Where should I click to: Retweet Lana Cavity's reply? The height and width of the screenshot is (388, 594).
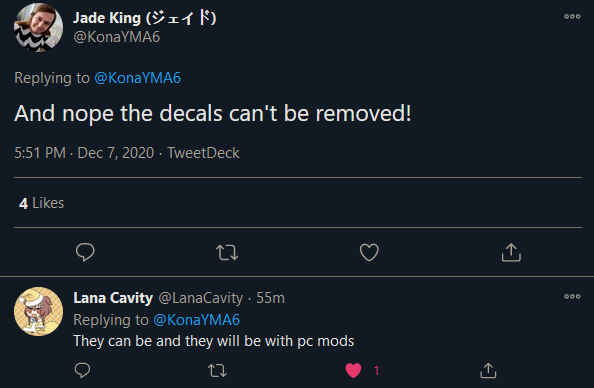pyautogui.click(x=217, y=371)
